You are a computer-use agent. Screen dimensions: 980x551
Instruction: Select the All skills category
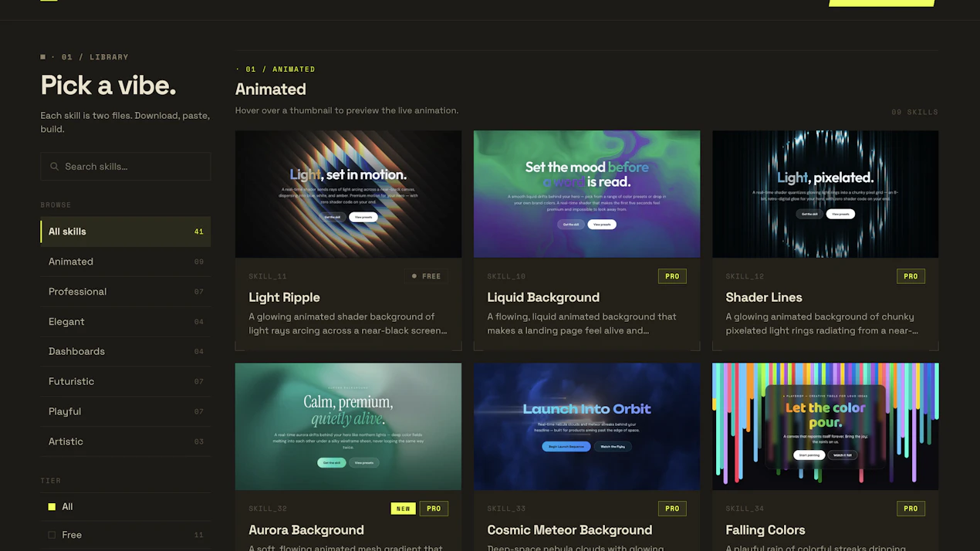[x=125, y=232]
